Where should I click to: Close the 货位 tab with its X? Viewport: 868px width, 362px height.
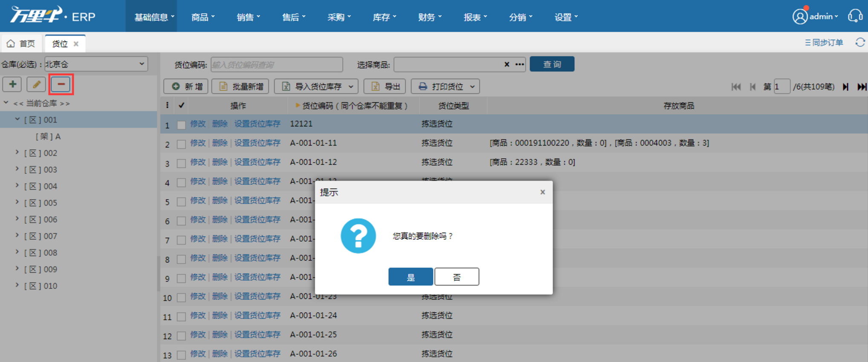[x=76, y=44]
